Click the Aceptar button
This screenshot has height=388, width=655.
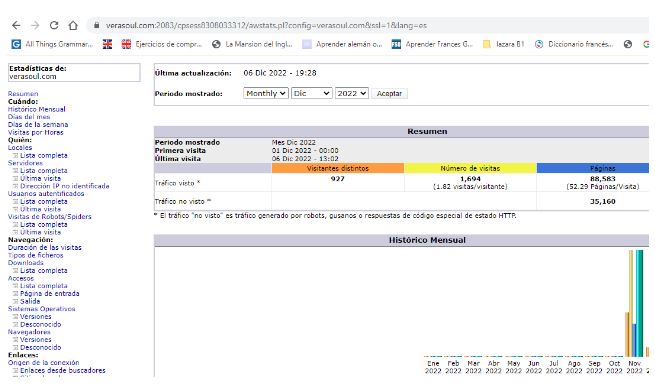[389, 94]
